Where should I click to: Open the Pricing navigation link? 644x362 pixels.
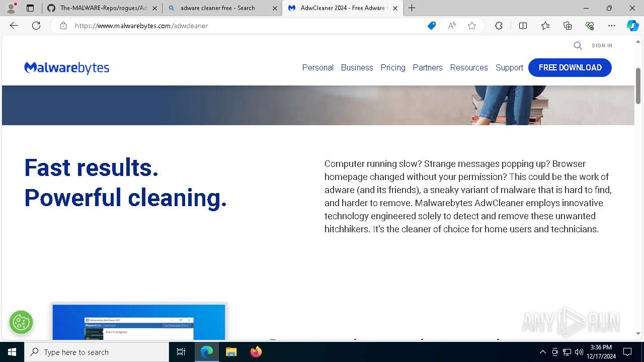tap(393, 67)
